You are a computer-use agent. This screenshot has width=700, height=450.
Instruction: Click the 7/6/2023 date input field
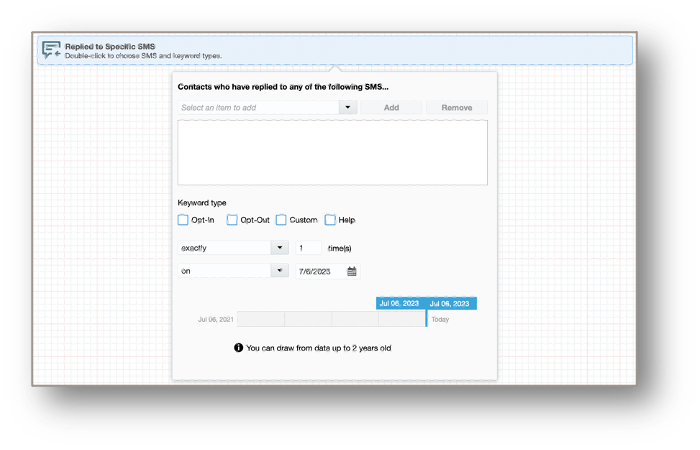(328, 271)
